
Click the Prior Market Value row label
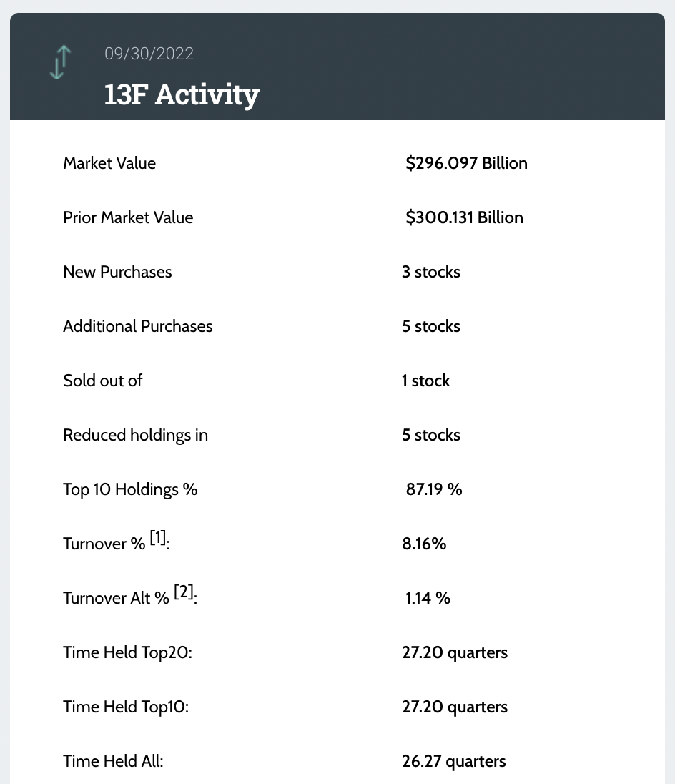pos(128,217)
